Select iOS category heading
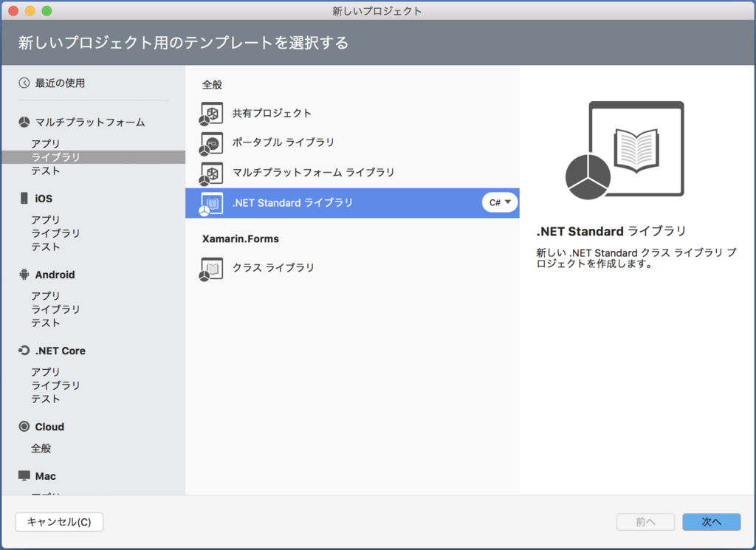756x550 pixels. (x=44, y=199)
